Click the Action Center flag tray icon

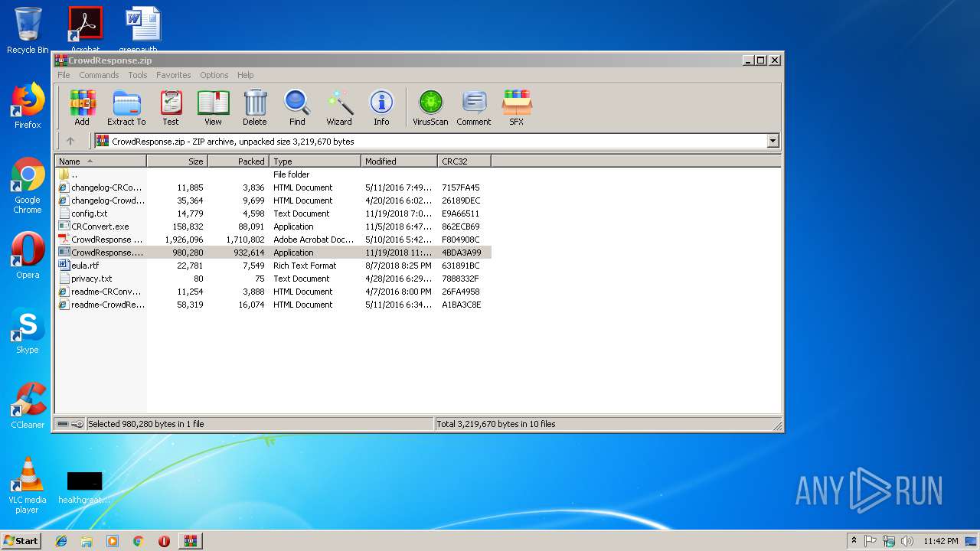871,541
